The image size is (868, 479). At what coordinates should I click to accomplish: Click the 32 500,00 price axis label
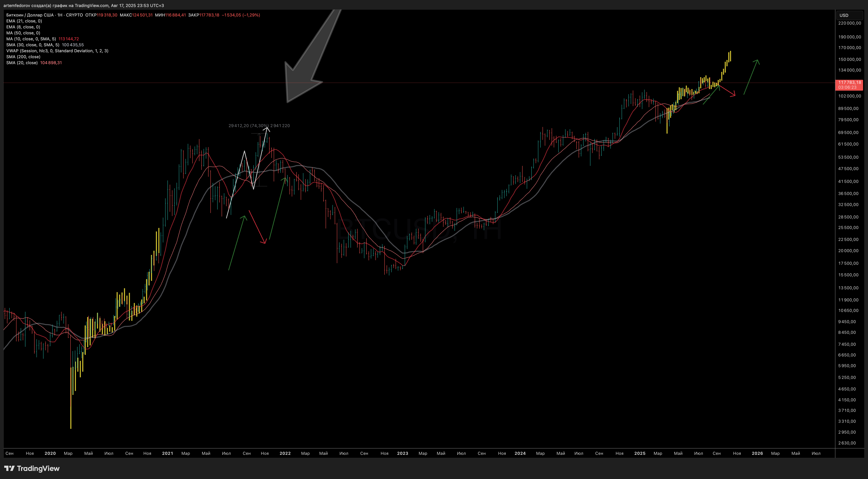[849, 205]
